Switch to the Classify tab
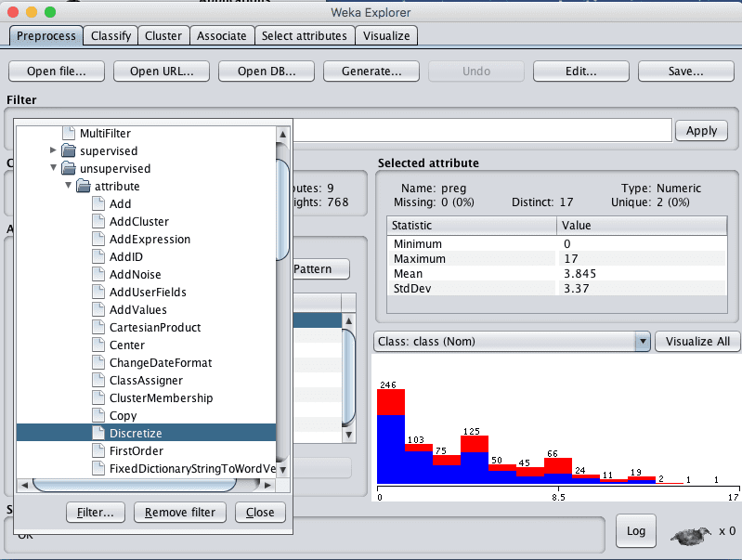 [111, 35]
